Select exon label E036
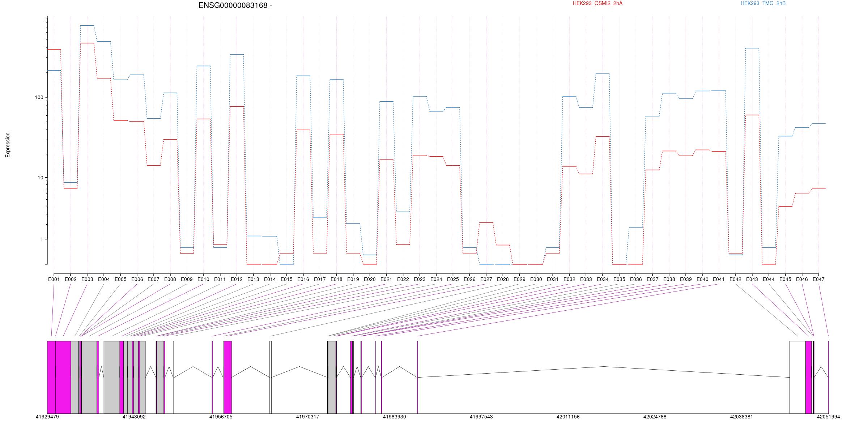The width and height of the screenshot is (868, 434). point(636,279)
